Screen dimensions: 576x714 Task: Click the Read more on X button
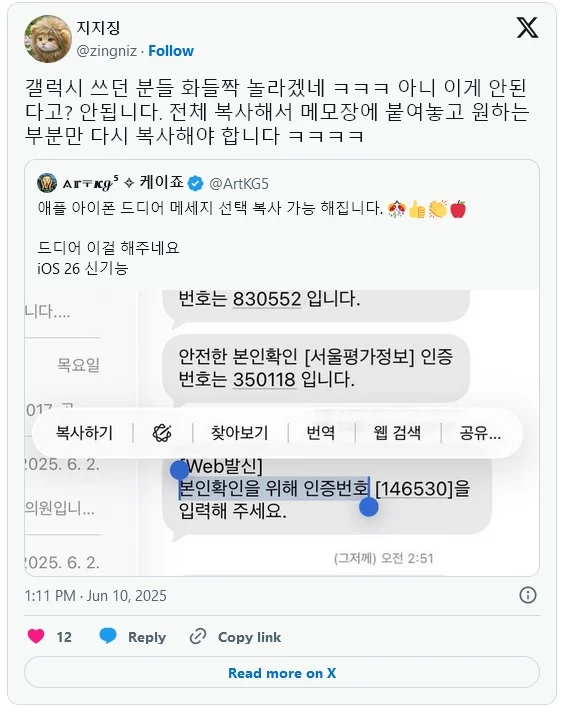point(282,673)
